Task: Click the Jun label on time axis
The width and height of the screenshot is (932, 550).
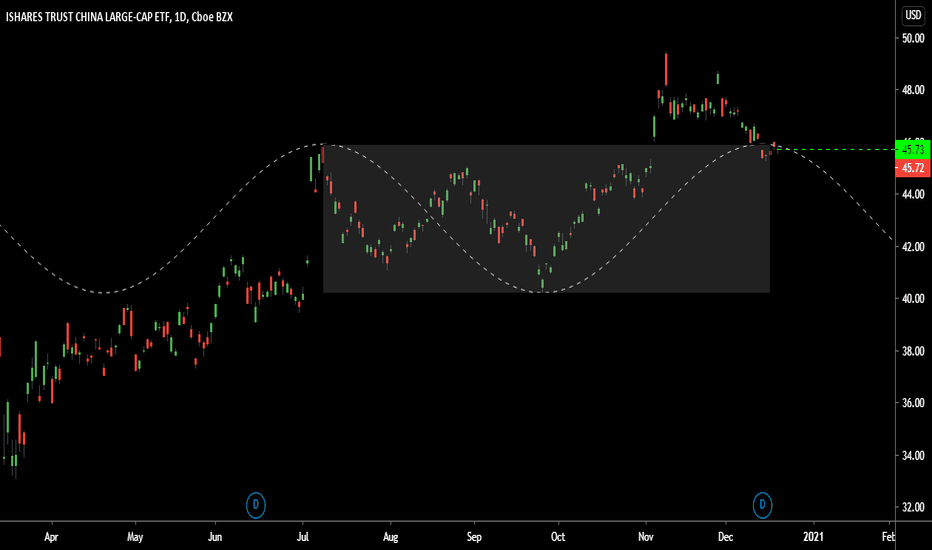Action: 215,537
